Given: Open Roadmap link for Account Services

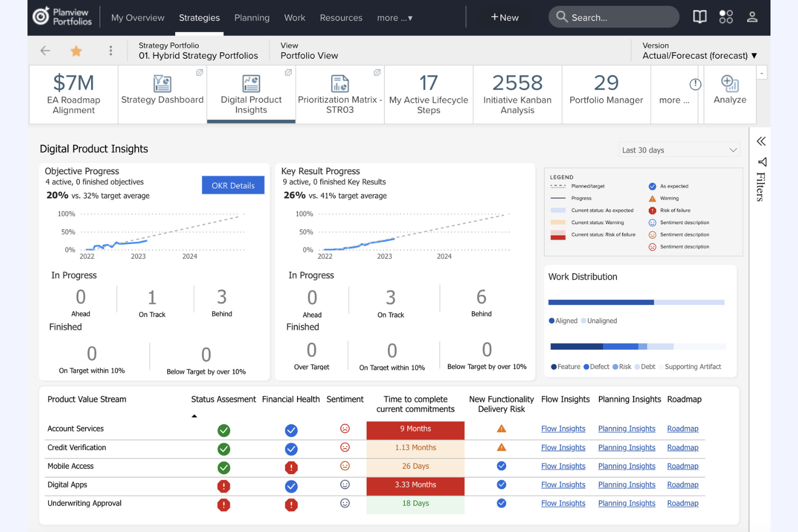Looking at the screenshot, I should [x=683, y=429].
